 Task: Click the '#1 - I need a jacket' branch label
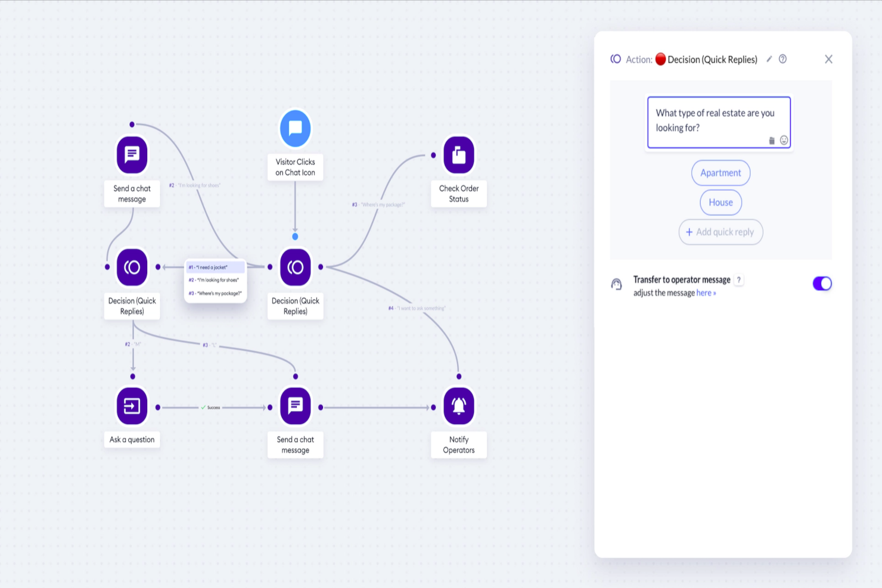(x=215, y=267)
